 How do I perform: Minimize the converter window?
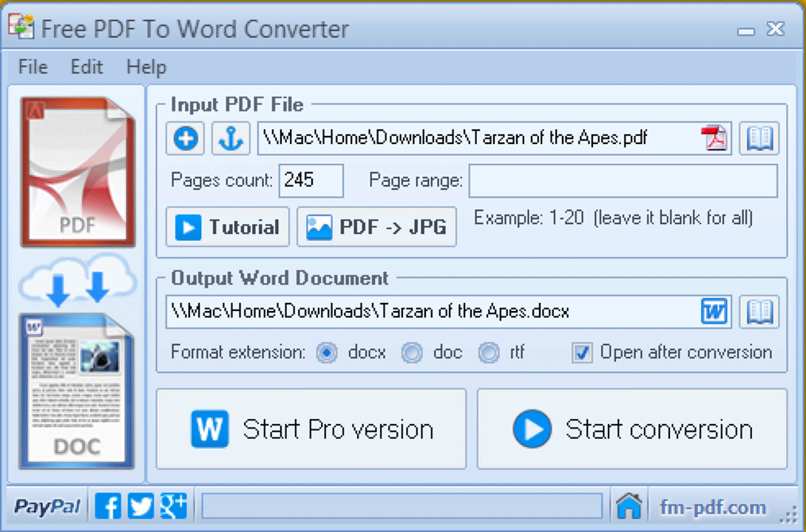tap(746, 31)
